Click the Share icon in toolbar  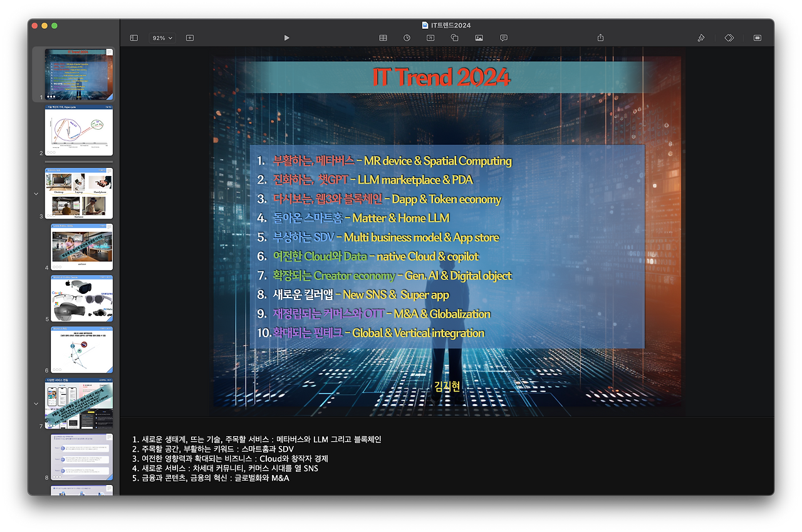point(600,38)
